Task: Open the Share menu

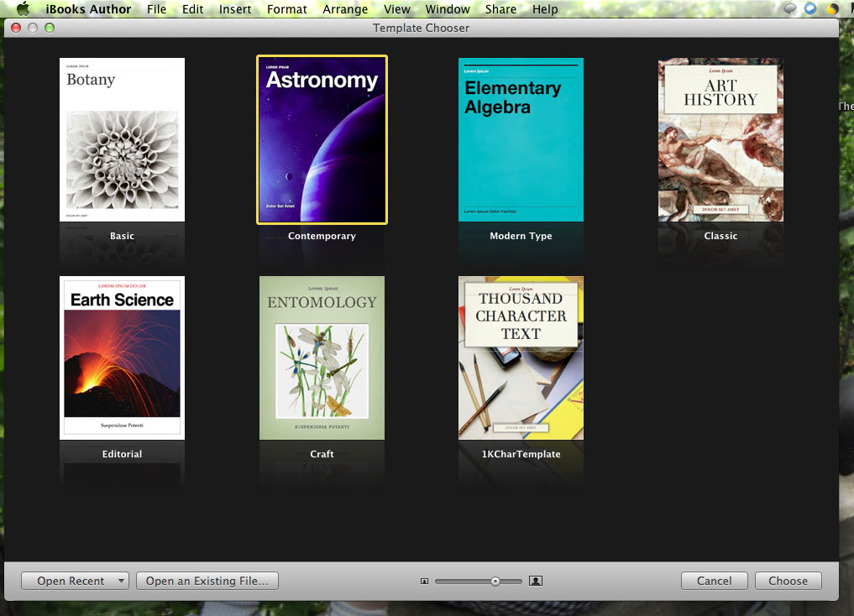Action: [501, 9]
